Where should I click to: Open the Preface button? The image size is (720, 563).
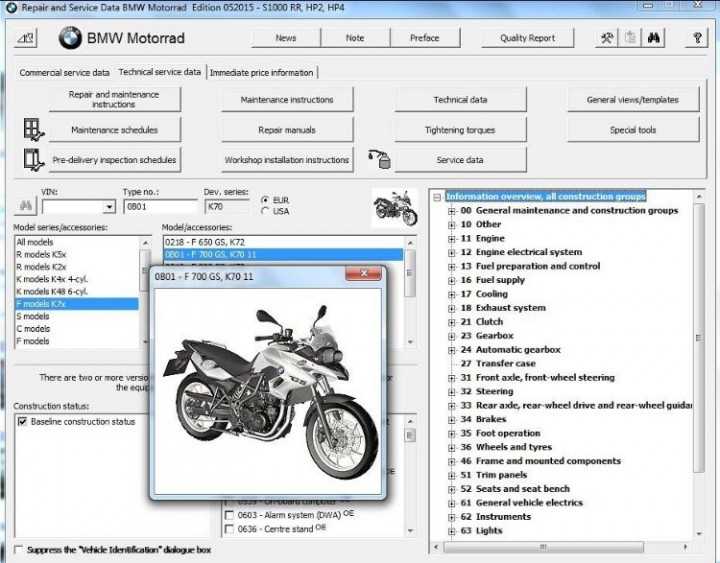click(425, 38)
